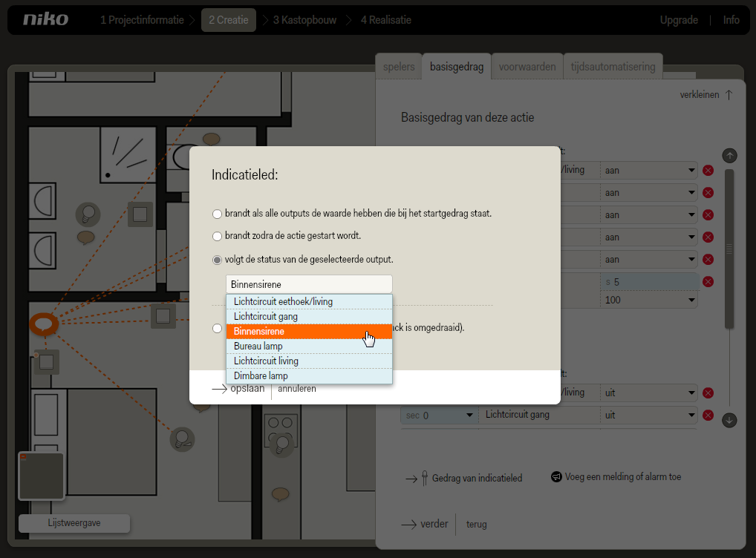Screen dimensions: 756x558
Task: Open the Binnensirene output combo box
Action: (309, 284)
